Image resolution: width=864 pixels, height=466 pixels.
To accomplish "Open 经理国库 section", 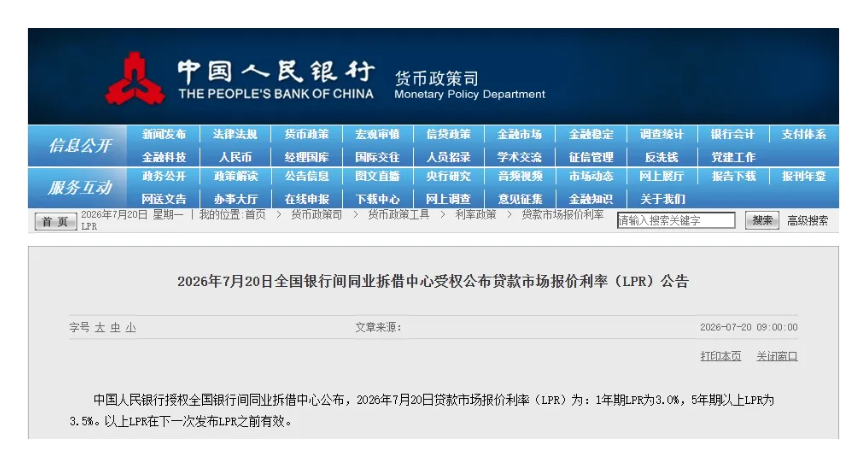I will pyautogui.click(x=306, y=157).
